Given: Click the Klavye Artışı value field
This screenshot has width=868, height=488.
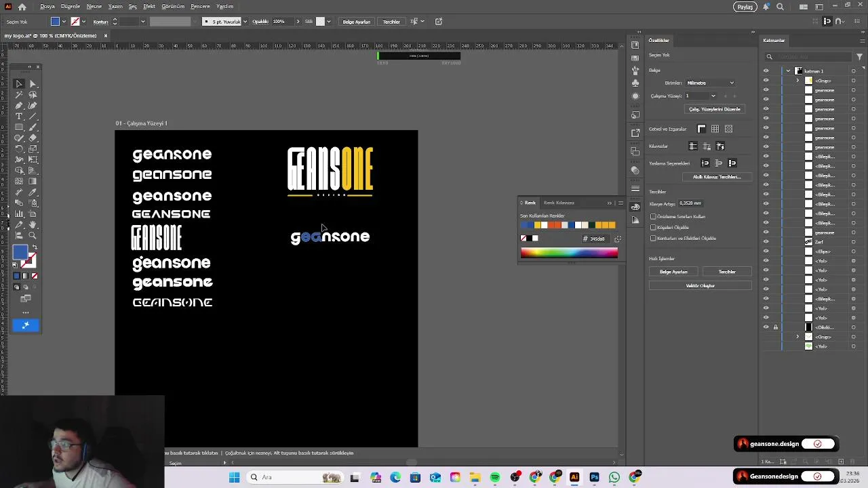Looking at the screenshot, I should [691, 203].
